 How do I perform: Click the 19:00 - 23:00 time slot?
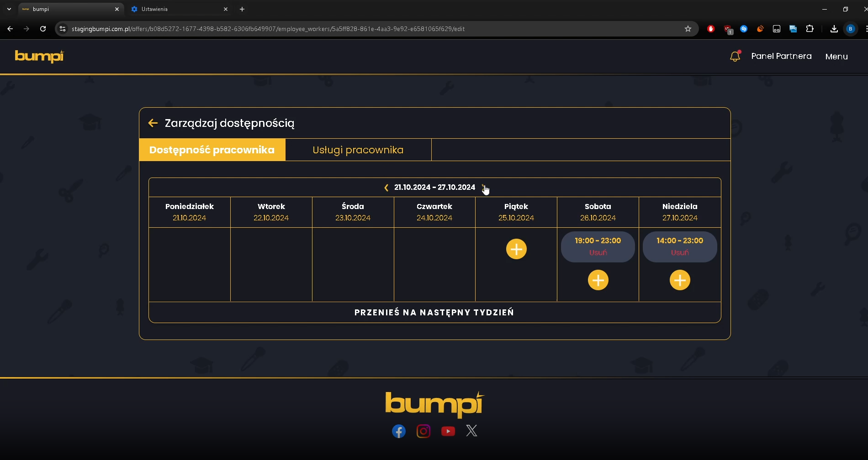point(598,240)
